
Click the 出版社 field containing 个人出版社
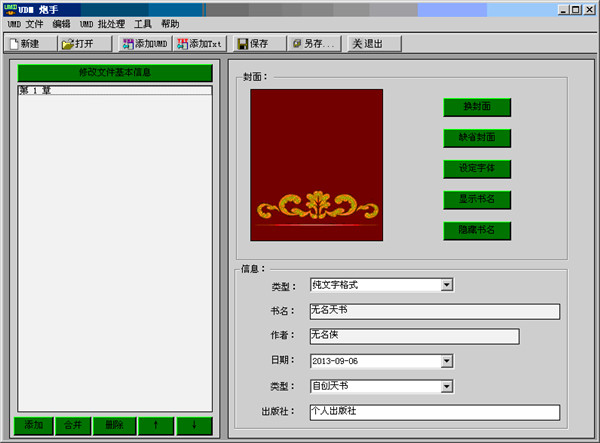click(x=435, y=412)
